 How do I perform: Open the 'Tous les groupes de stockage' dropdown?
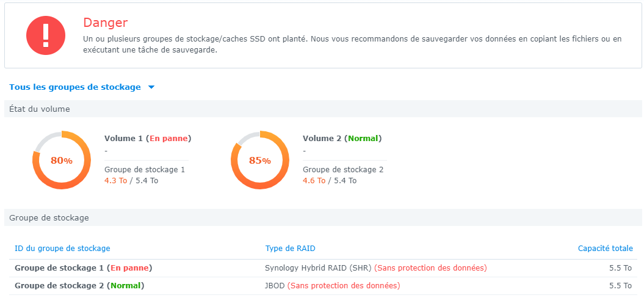[75, 87]
